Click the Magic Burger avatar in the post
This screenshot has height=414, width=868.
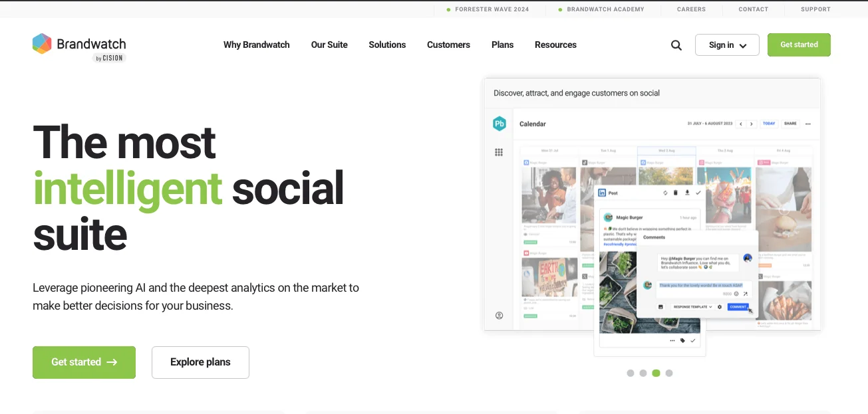(608, 217)
